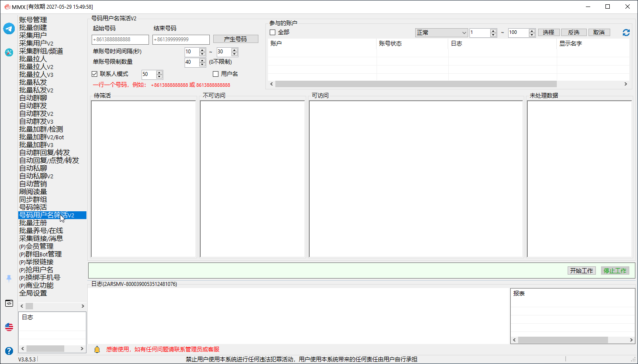The height and width of the screenshot is (364, 638).
Task: Click the V3.8.5.3 version label
Action: pyautogui.click(x=27, y=359)
